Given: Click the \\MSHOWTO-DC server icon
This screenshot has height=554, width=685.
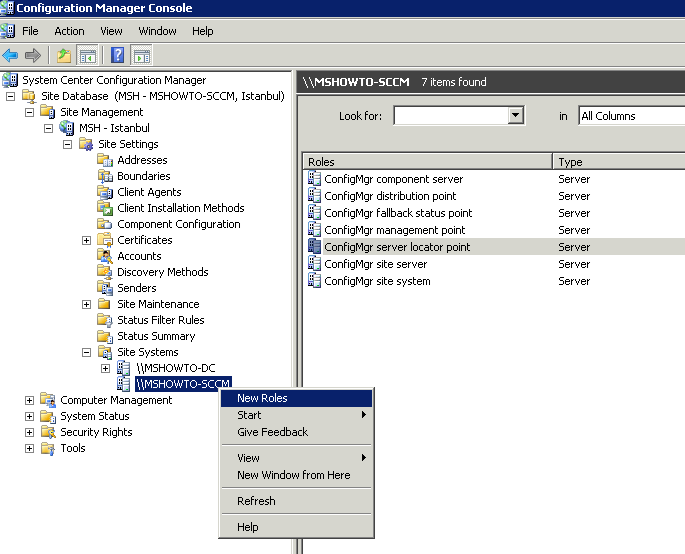Looking at the screenshot, I should tap(124, 368).
